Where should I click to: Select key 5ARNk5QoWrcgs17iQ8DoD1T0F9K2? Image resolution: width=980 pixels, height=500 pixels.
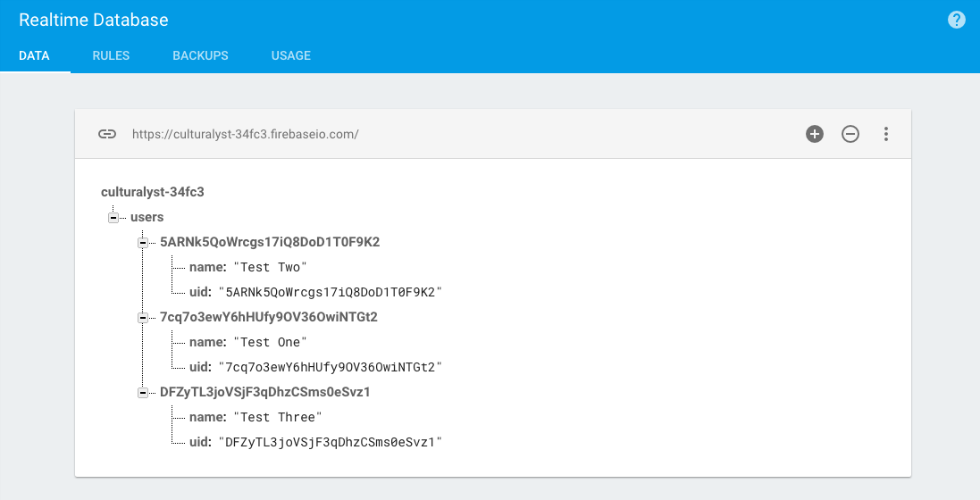(270, 242)
